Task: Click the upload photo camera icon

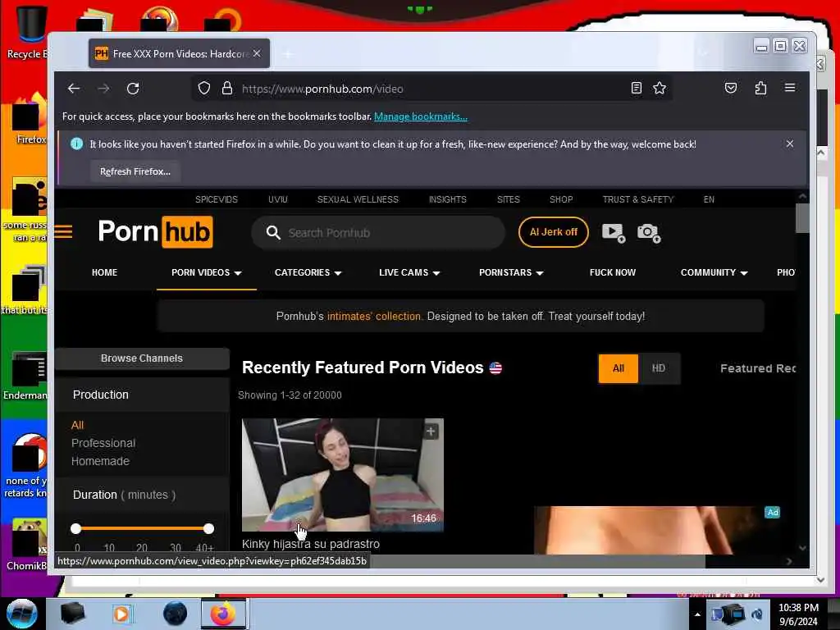Action: 649,232
